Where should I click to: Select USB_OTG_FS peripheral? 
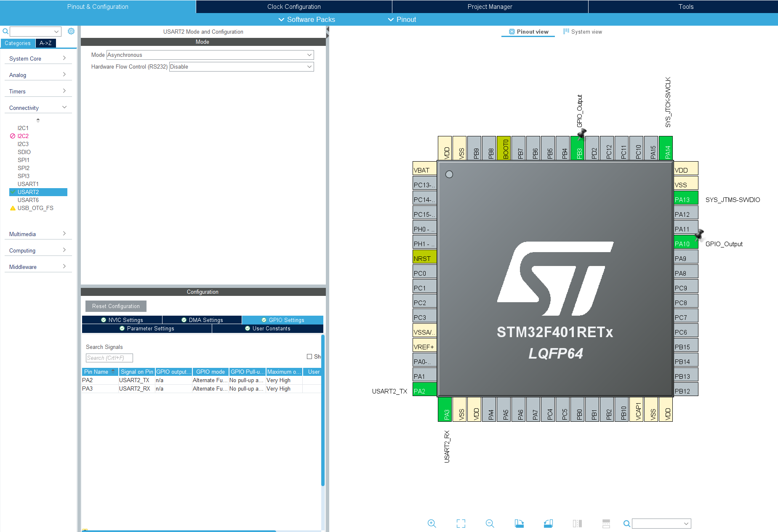[x=35, y=208]
